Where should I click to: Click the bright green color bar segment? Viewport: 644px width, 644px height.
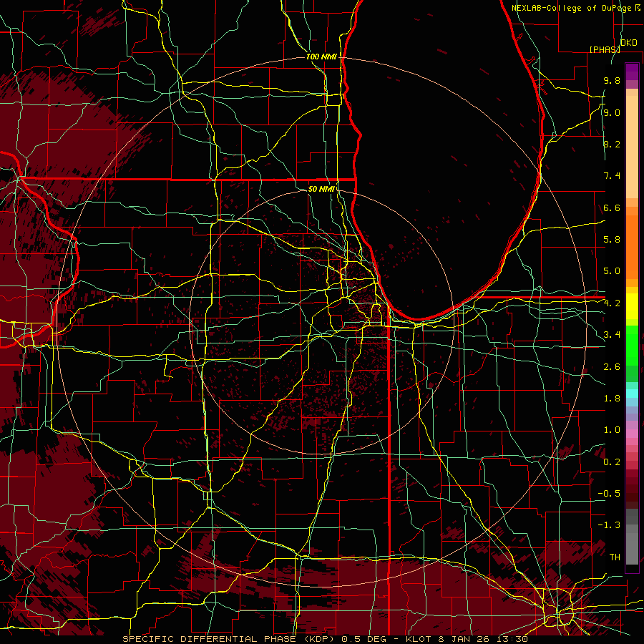[632, 346]
